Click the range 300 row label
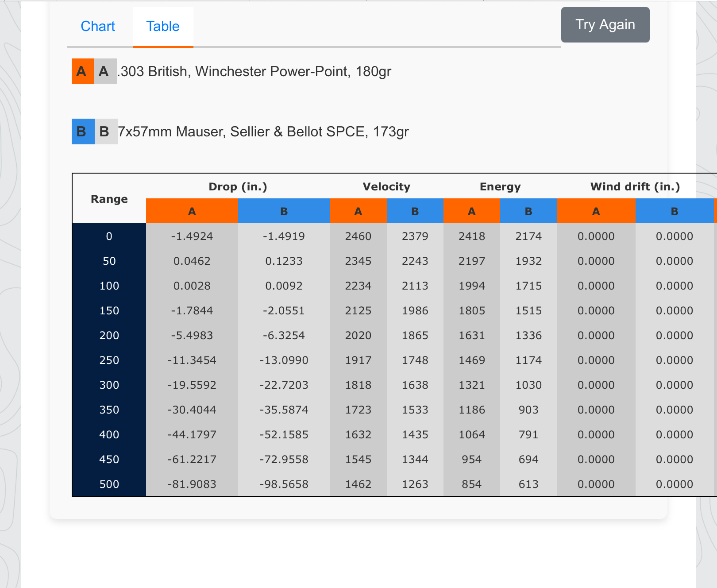 [x=109, y=385]
